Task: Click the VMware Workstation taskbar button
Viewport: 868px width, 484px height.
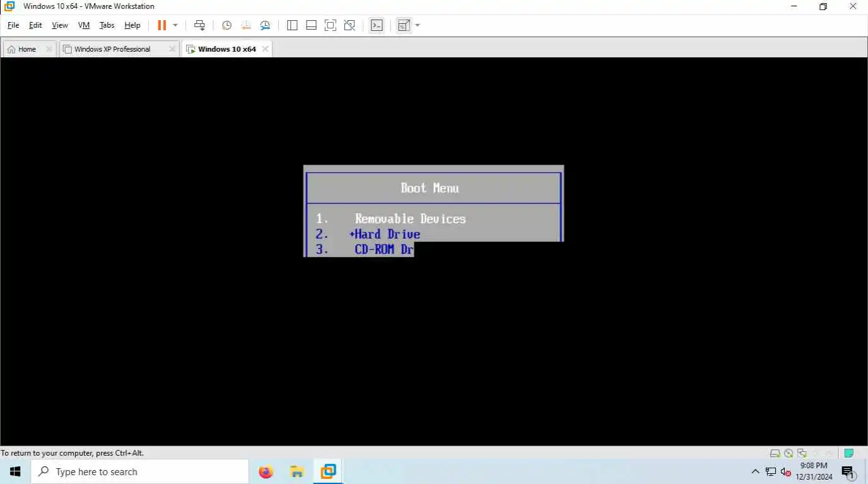Action: pyautogui.click(x=328, y=471)
